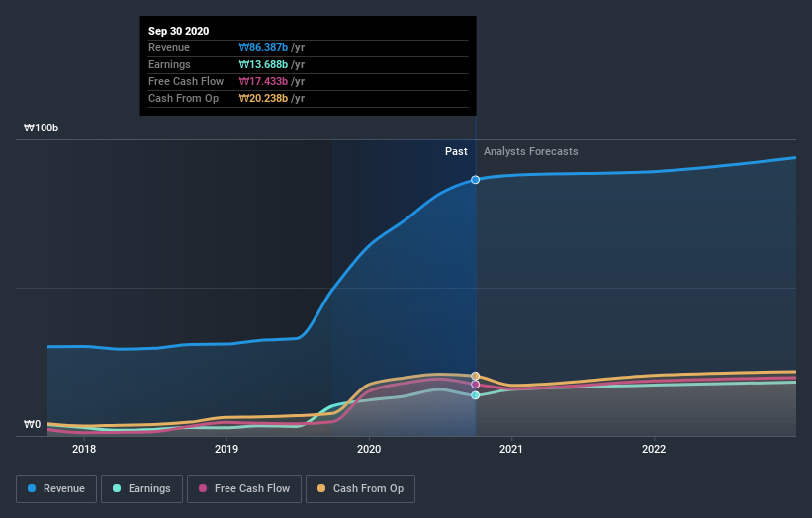
Task: Click the Revenue row label in tooltip
Action: pyautogui.click(x=169, y=47)
